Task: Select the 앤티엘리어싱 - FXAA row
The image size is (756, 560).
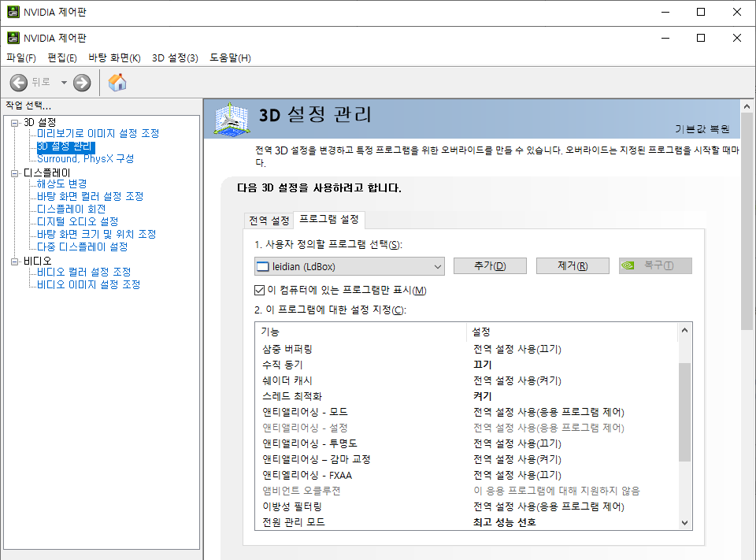Action: click(467, 475)
